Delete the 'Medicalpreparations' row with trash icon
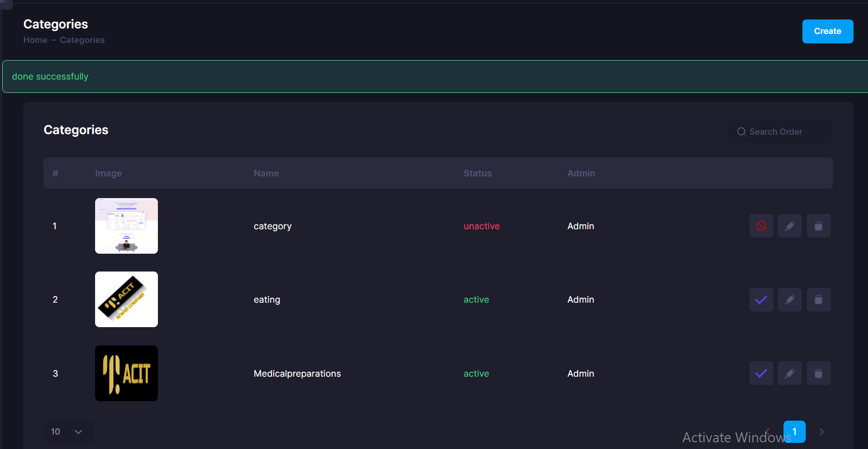The width and height of the screenshot is (868, 449). coord(819,373)
